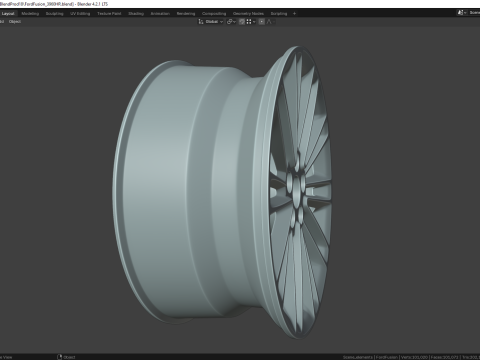Add a new workspace with plus icon
Viewport: 480px width, 360px height.
[x=294, y=14]
